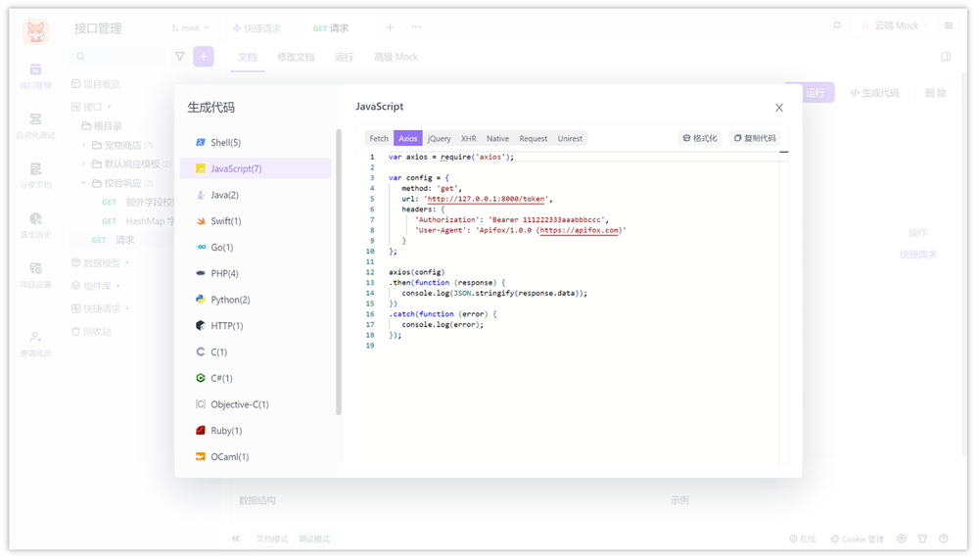Open the main branch dropdown
The image size is (979, 560).
191,28
